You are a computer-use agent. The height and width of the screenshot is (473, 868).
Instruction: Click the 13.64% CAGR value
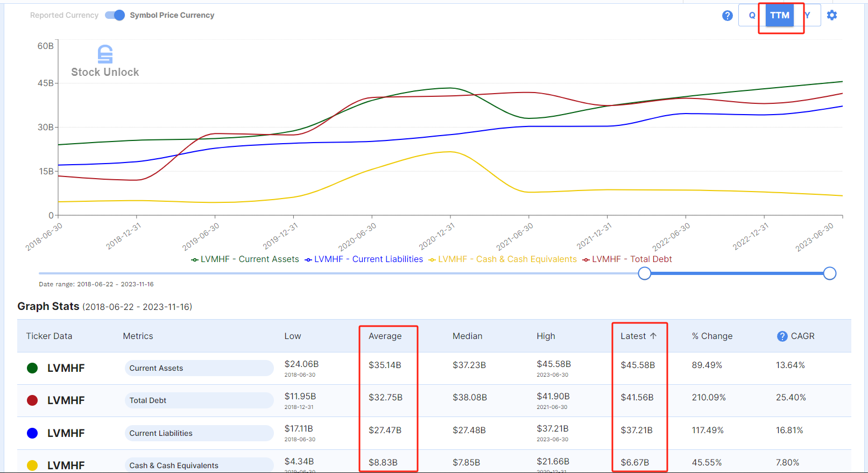[x=791, y=365]
